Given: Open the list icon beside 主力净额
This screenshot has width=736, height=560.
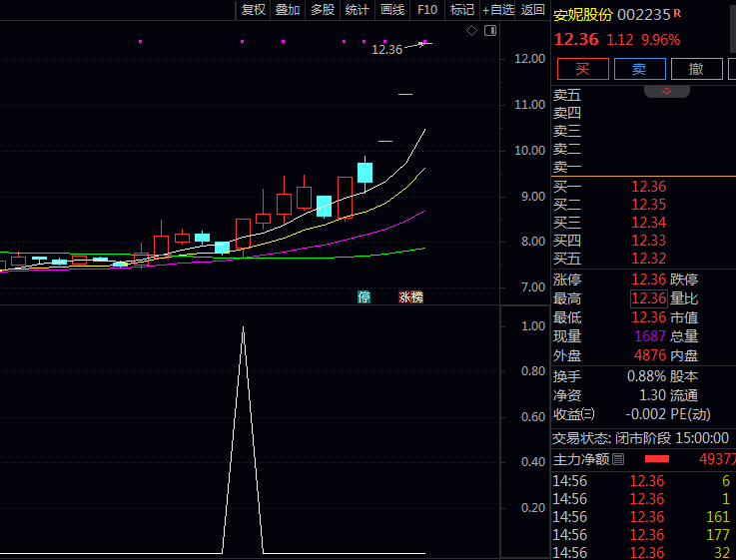Looking at the screenshot, I should (618, 459).
